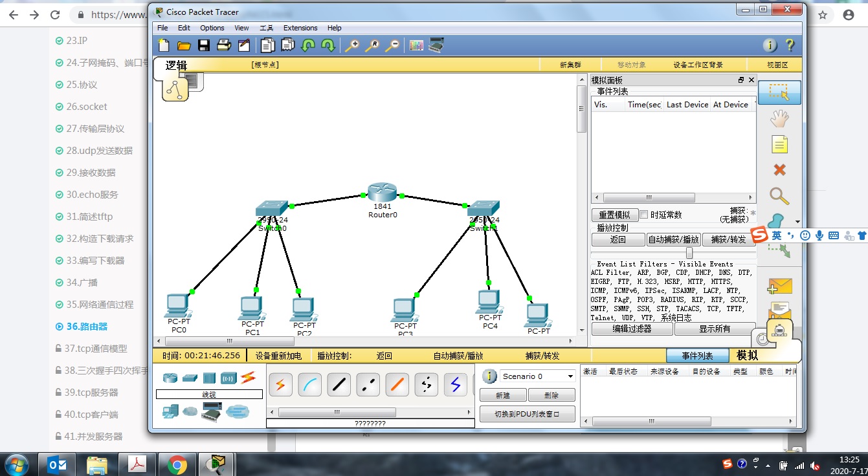
Task: Undo the last action
Action: (x=308, y=45)
